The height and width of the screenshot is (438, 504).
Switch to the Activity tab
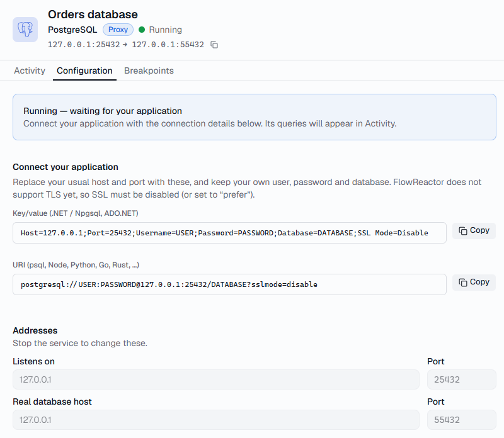click(x=30, y=70)
